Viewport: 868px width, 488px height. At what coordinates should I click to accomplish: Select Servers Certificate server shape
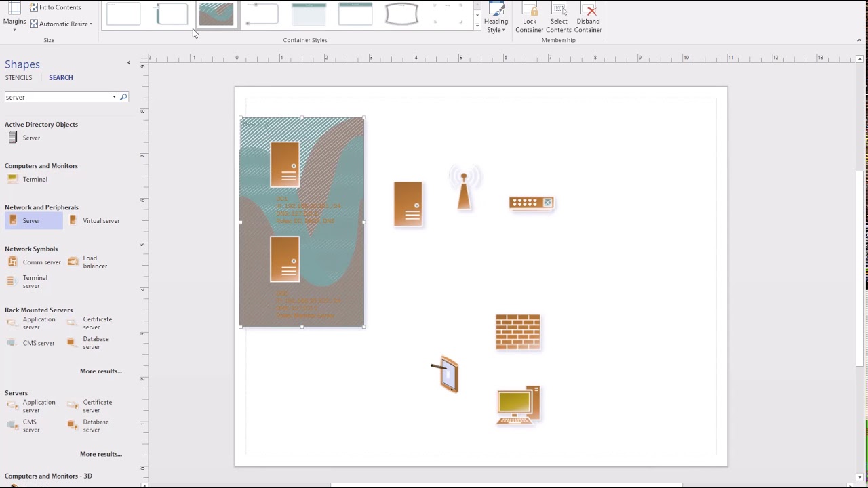[90, 406]
